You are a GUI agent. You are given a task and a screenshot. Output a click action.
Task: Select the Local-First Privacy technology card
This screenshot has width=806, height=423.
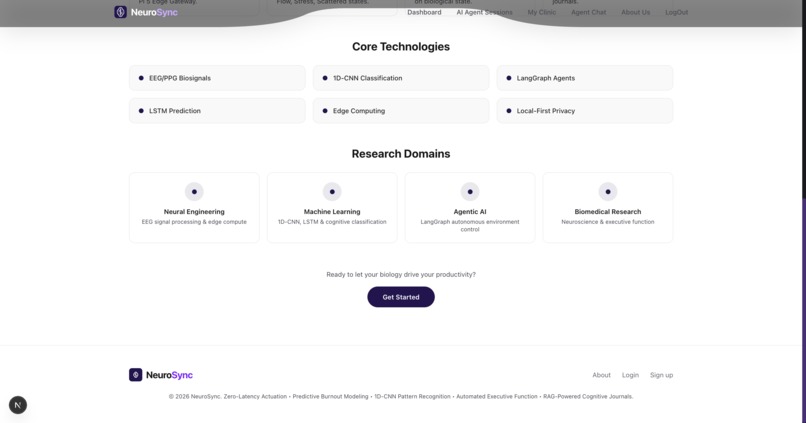coord(585,111)
